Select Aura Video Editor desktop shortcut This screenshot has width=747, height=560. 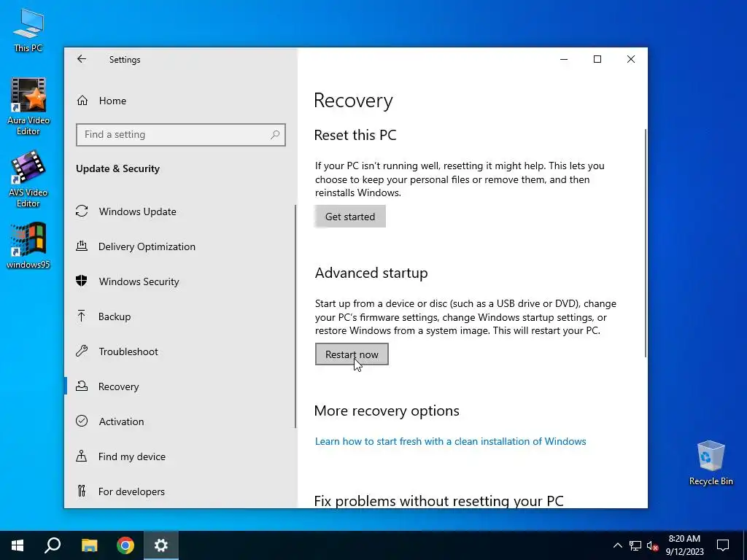(x=28, y=106)
